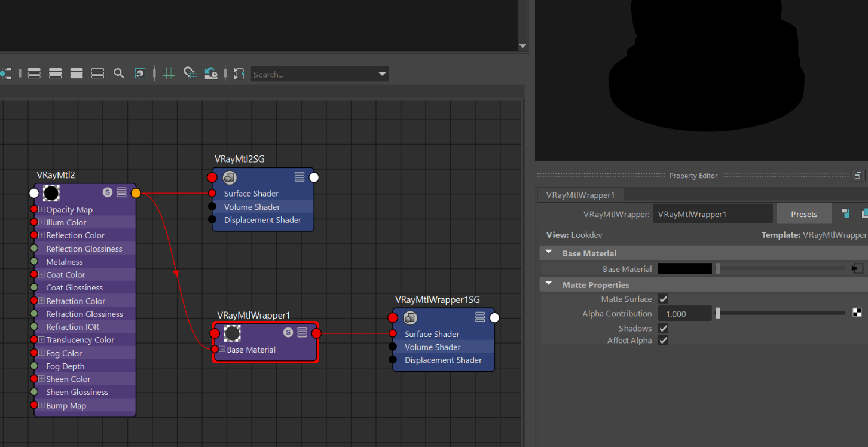The height and width of the screenshot is (447, 868).
Task: Uncheck the Shadows checkbox
Action: pos(663,328)
